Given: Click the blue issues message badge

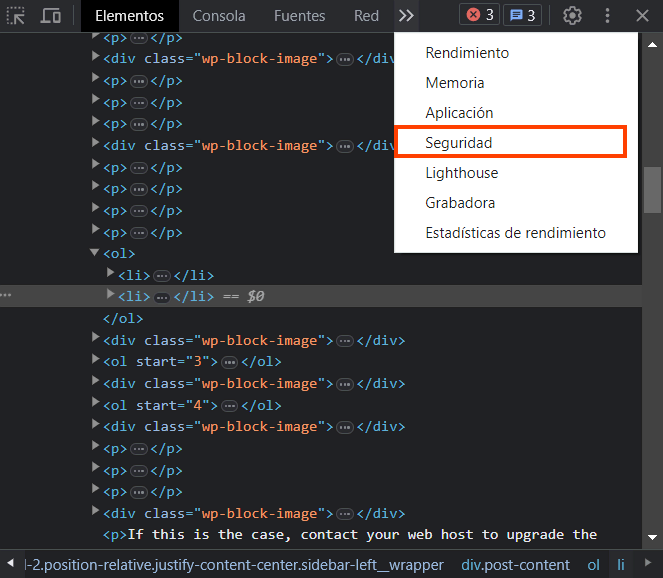Looking at the screenshot, I should point(521,16).
